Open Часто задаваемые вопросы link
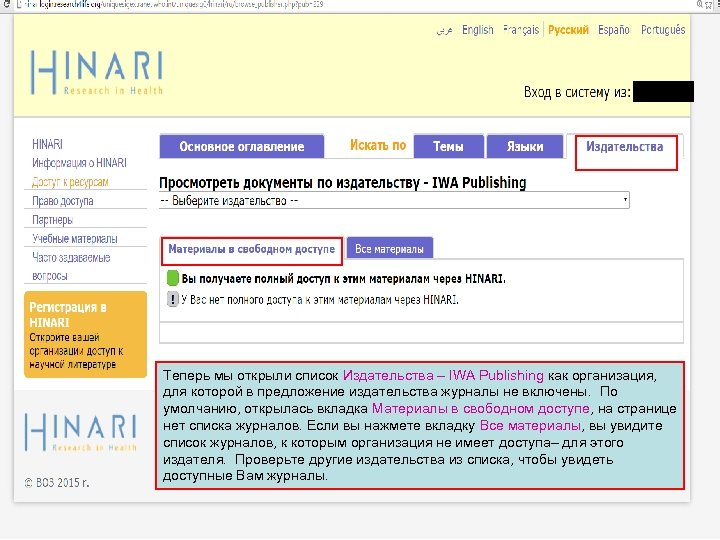The height and width of the screenshot is (540, 720). (71, 266)
